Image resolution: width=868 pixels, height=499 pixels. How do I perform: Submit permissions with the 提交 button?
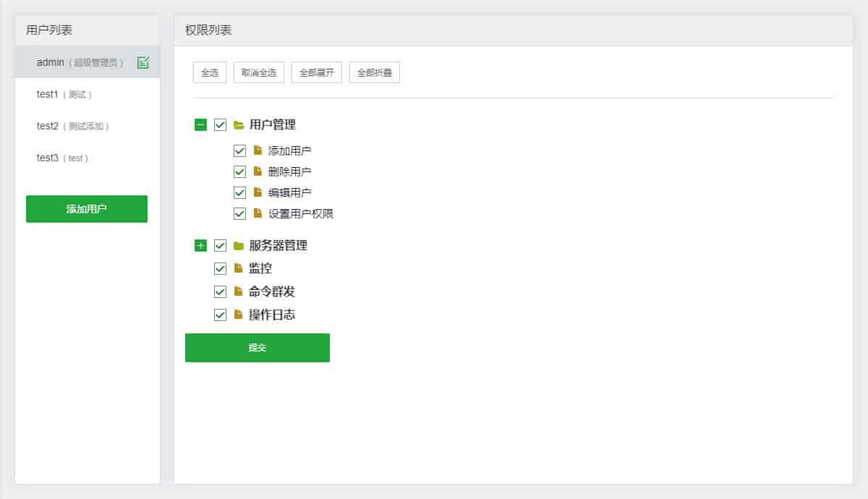pos(258,347)
